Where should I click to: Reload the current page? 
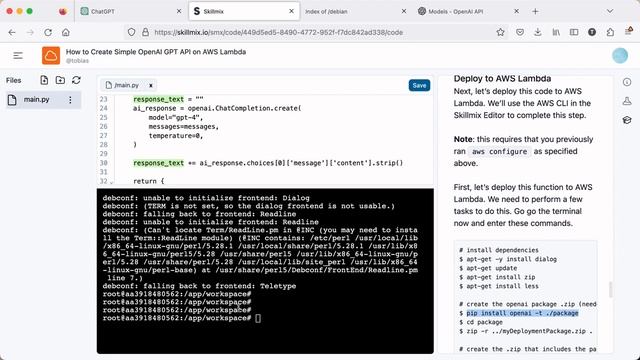[x=48, y=32]
